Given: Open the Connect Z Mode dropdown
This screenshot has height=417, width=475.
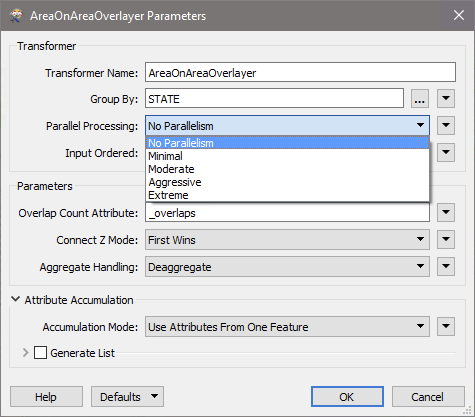Looking at the screenshot, I should 287,239.
